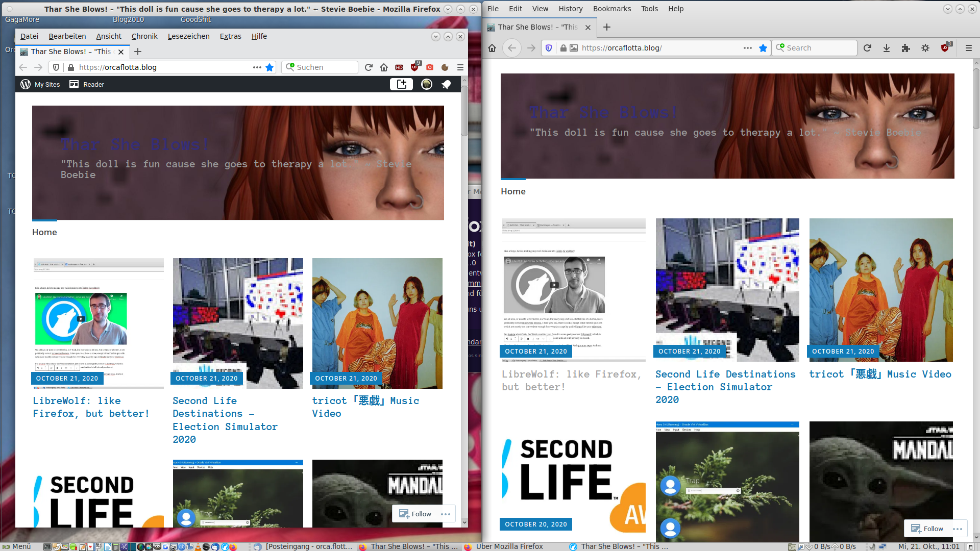Go back in the left Firefox window
Viewport: 980px width, 551px height.
coord(22,67)
